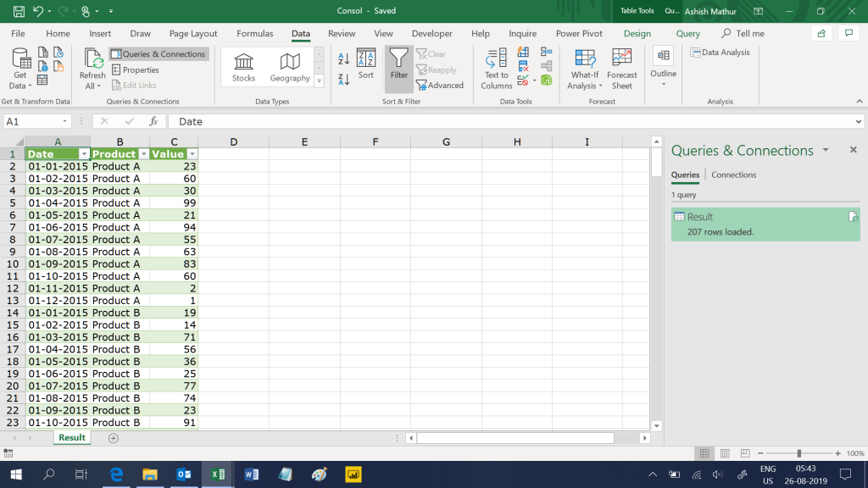868x488 pixels.
Task: Click in the formula bar input
Action: pyautogui.click(x=510, y=122)
